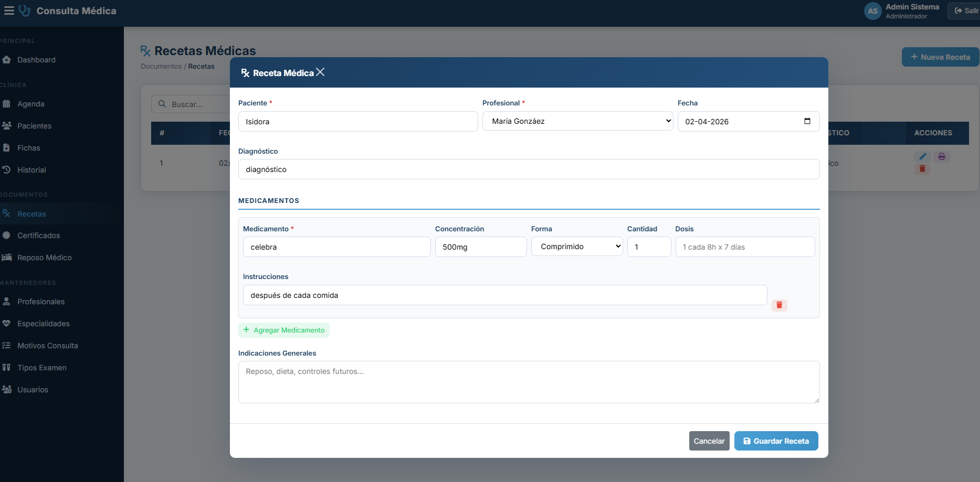980x482 pixels.
Task: Click the Historial clock icon
Action: (x=6, y=170)
